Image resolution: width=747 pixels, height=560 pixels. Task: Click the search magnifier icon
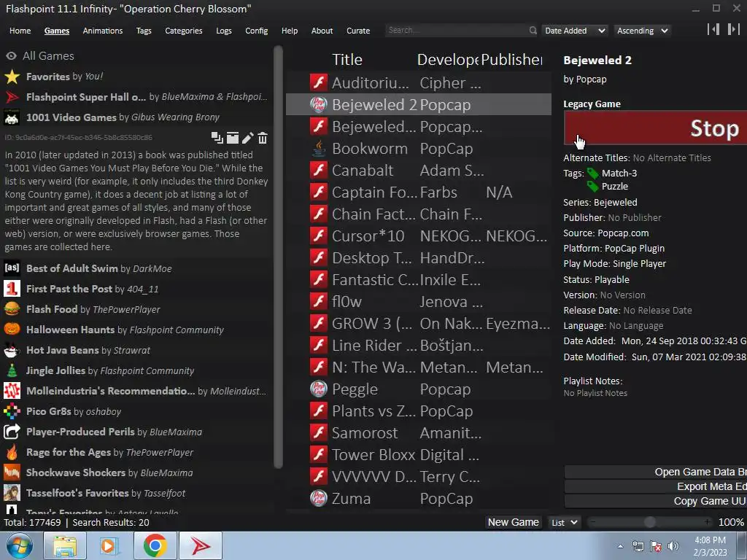tap(533, 31)
